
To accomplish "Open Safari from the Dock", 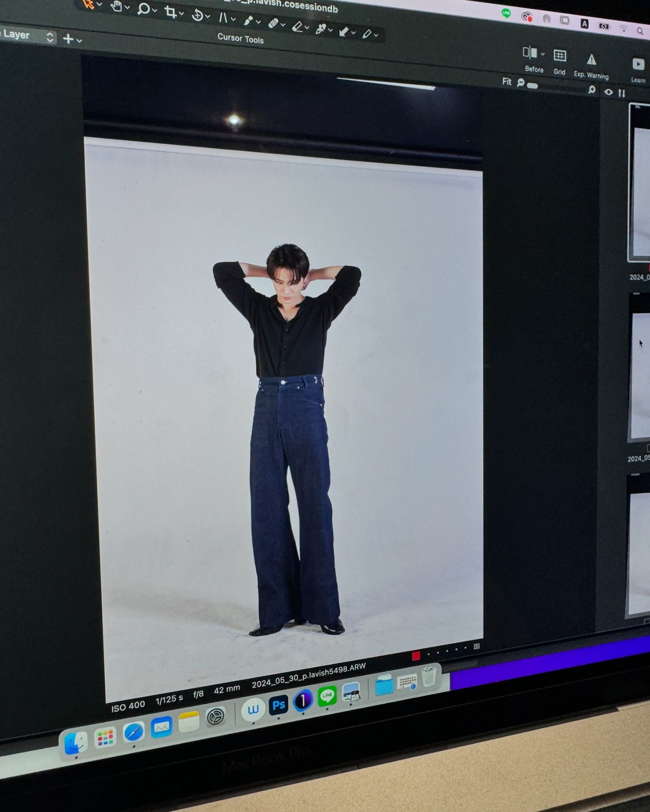I will click(x=134, y=733).
